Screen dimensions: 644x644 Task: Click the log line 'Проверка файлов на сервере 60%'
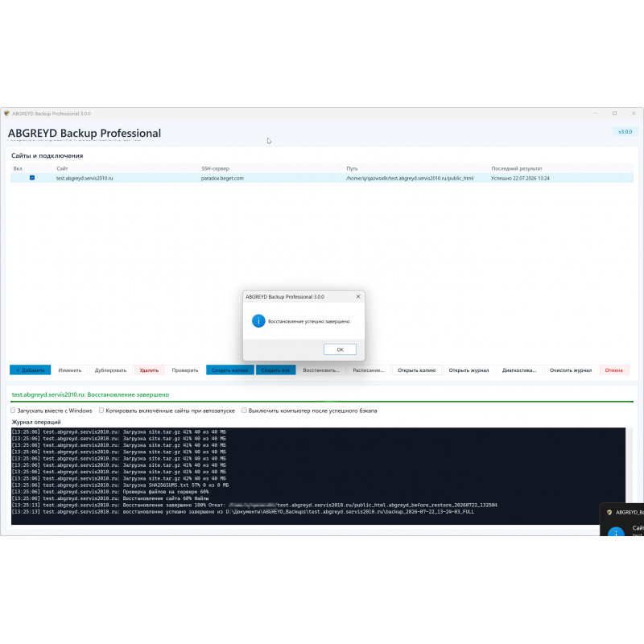pyautogui.click(x=166, y=492)
